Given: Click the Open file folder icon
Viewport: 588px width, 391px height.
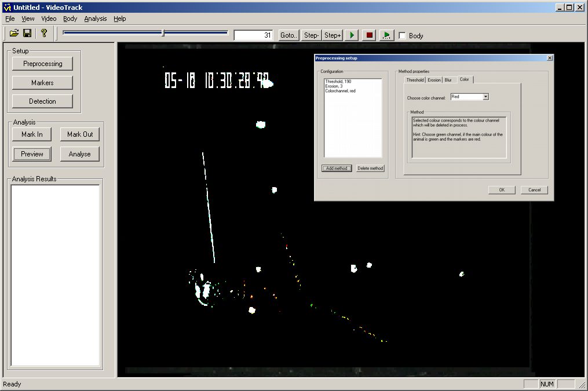Looking at the screenshot, I should [x=14, y=34].
